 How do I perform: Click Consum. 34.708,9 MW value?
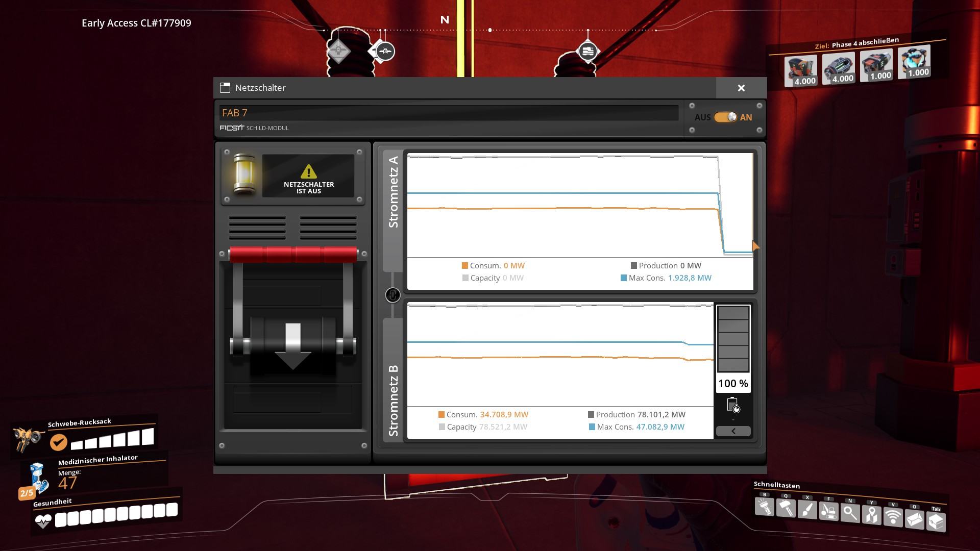click(x=504, y=414)
